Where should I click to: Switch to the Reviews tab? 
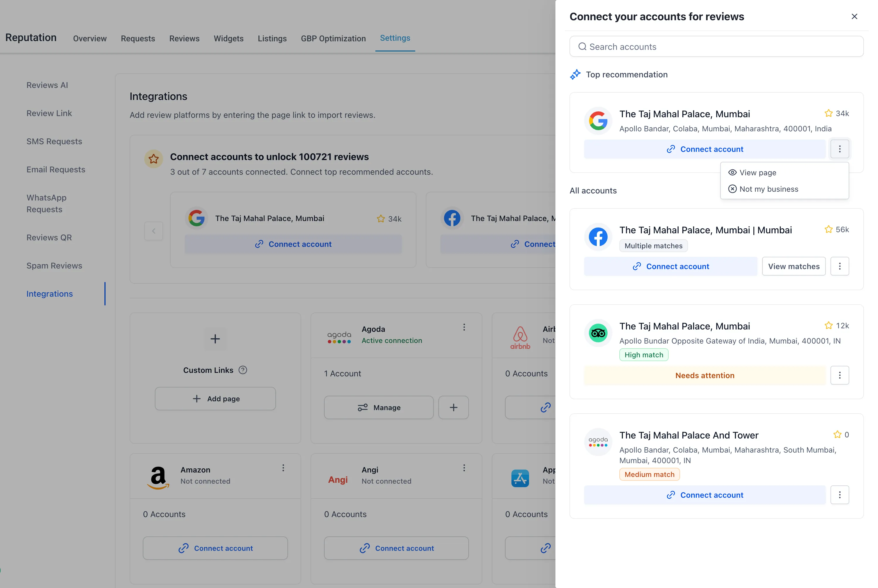pyautogui.click(x=184, y=38)
